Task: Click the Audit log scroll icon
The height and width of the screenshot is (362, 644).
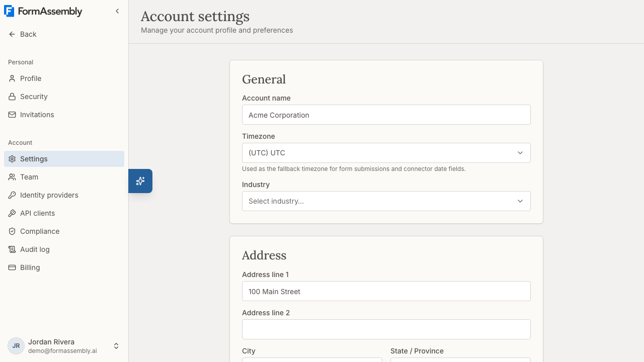Action: click(12, 249)
